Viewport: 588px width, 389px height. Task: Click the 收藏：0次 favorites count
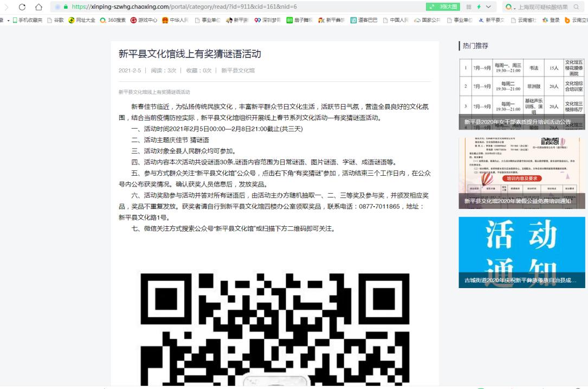(199, 70)
